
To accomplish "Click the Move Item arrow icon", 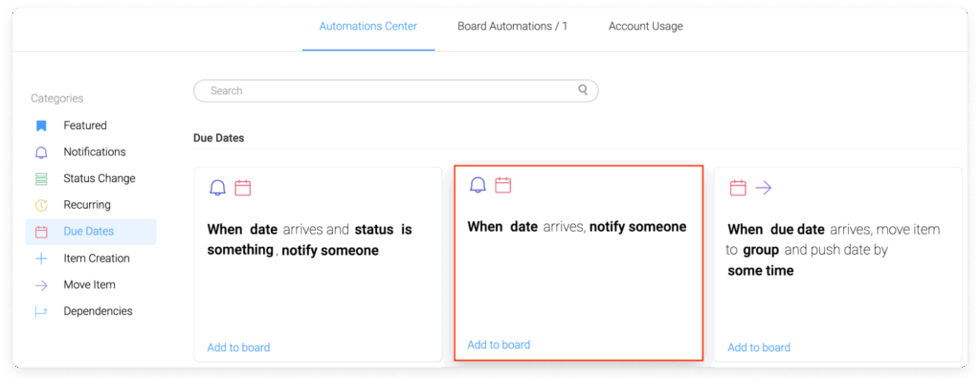I will pyautogui.click(x=41, y=285).
